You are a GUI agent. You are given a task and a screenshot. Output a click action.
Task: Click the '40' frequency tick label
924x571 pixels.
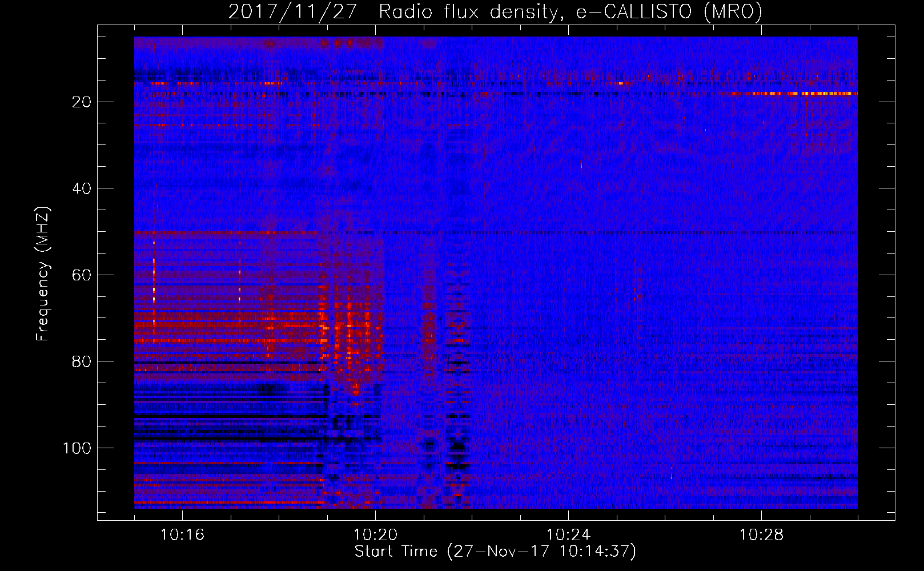click(x=82, y=188)
